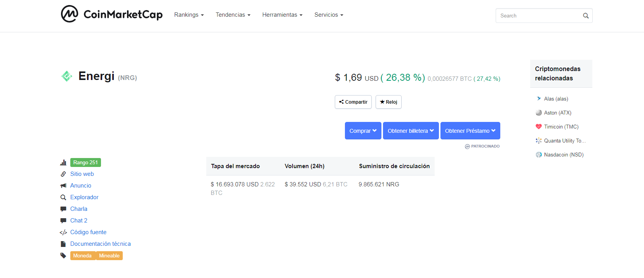
Task: Click the 6,21 BTC volume value
Action: point(335,184)
